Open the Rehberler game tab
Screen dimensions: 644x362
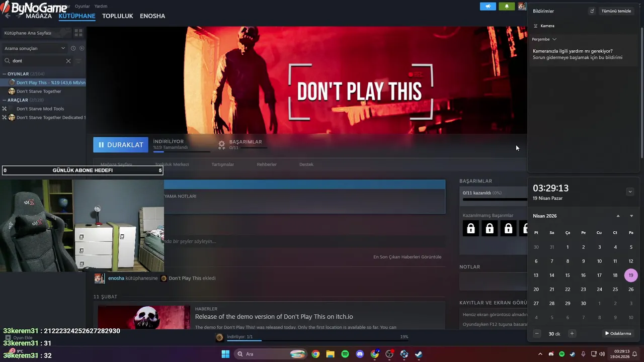point(267,164)
